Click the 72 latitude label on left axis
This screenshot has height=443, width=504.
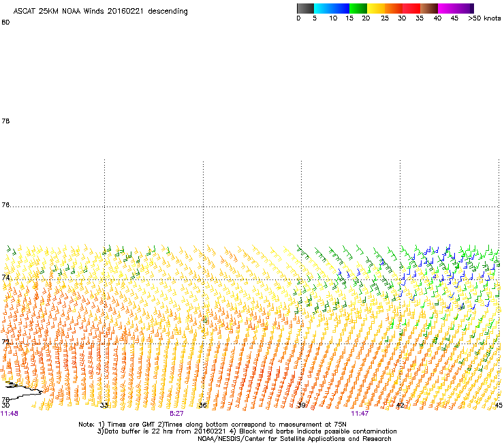tap(5, 341)
